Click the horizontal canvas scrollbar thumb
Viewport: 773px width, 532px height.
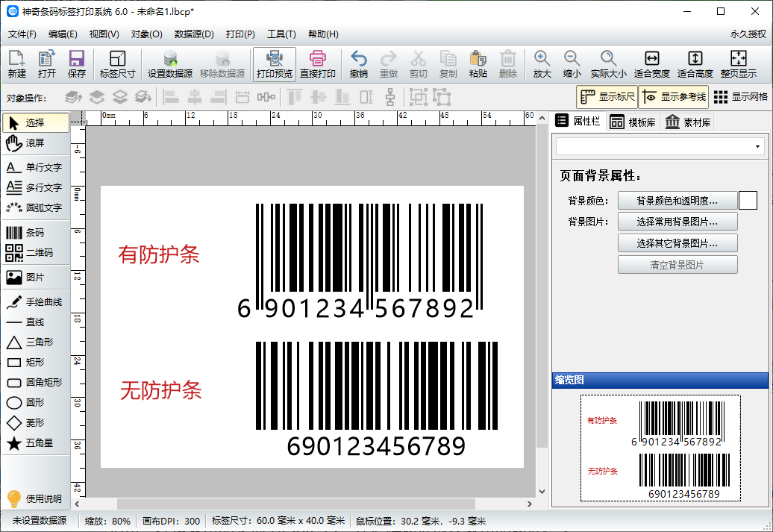pyautogui.click(x=295, y=504)
